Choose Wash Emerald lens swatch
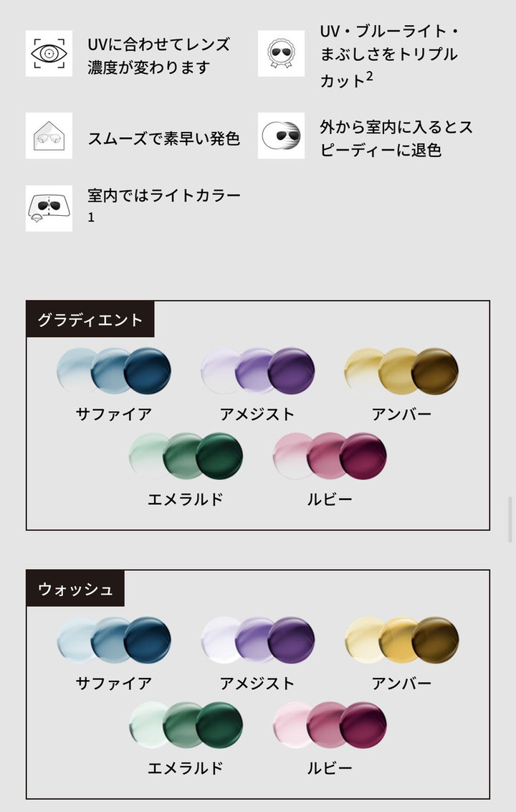Screen dimensions: 516x812 click(186, 725)
